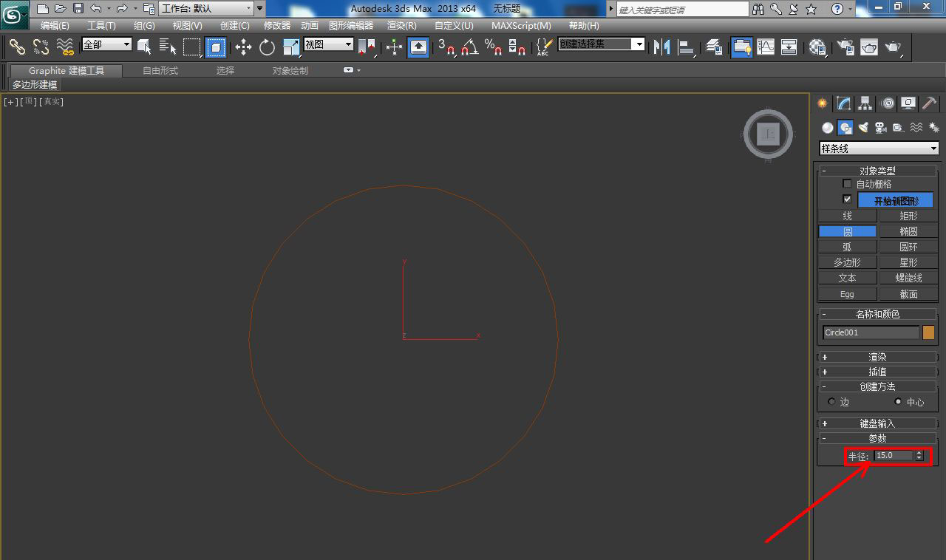The width and height of the screenshot is (946, 560).
Task: Open the 工具(T) menu
Action: pyautogui.click(x=101, y=26)
